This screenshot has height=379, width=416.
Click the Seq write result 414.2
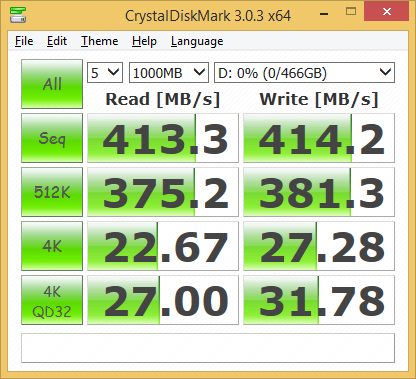click(x=319, y=138)
